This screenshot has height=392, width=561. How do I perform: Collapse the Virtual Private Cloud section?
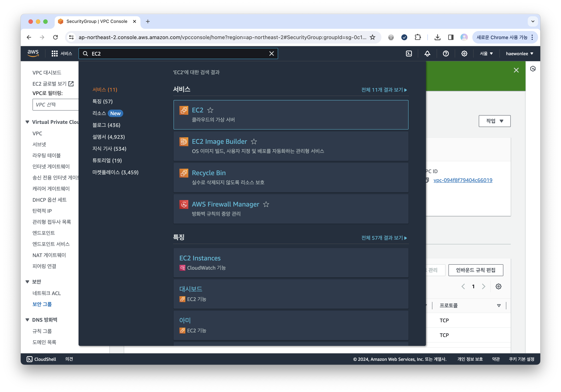tap(27, 122)
